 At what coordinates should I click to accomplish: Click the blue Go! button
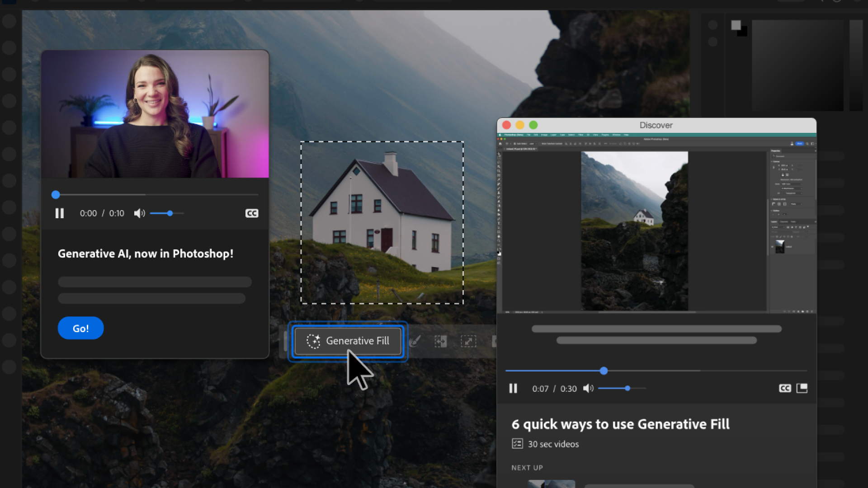(x=80, y=328)
